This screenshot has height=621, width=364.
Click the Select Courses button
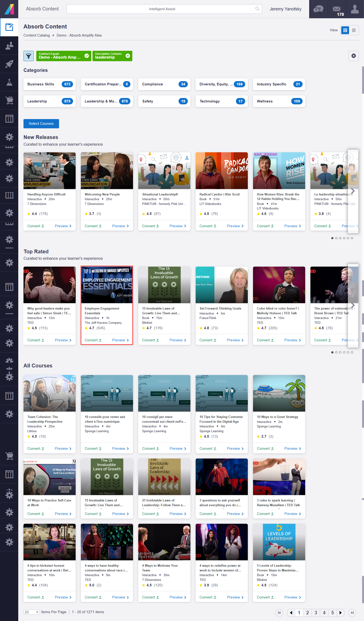pos(41,123)
